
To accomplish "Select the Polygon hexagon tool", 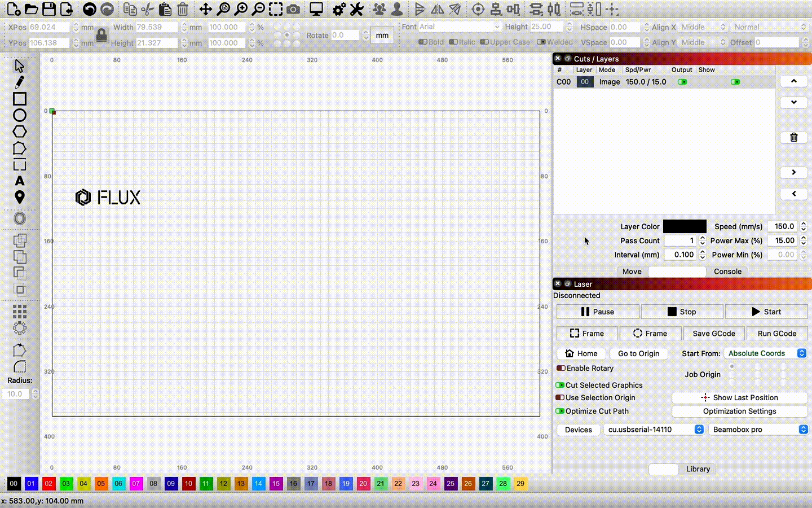I will [x=20, y=132].
